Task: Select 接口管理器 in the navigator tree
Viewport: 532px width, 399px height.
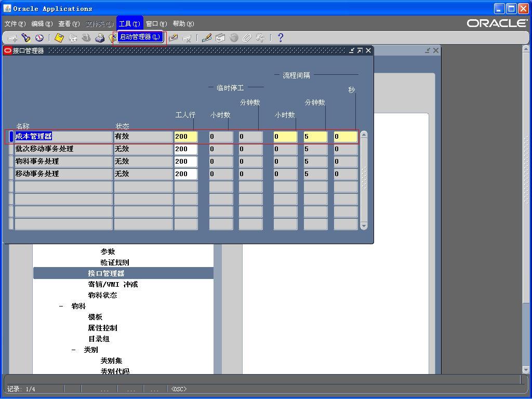Action: pos(106,273)
